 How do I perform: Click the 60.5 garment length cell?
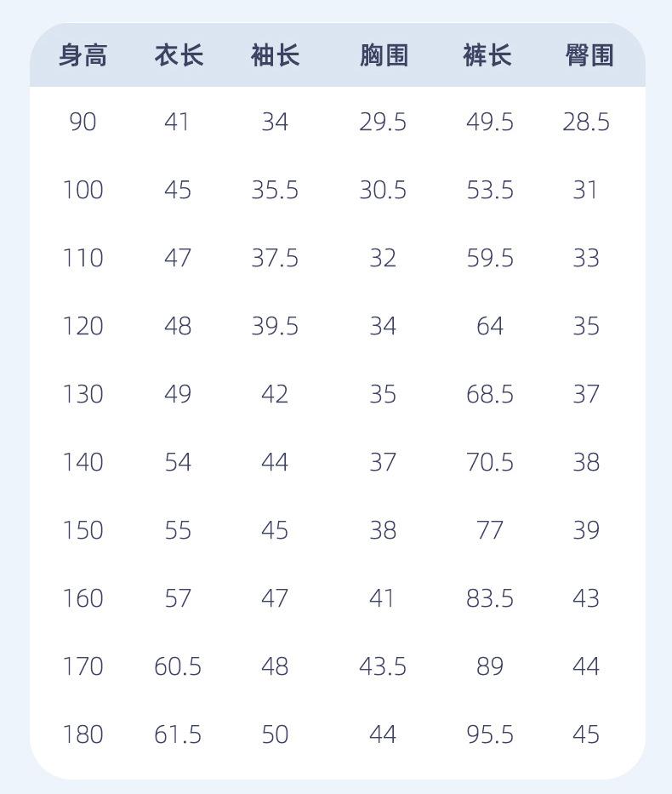178,665
